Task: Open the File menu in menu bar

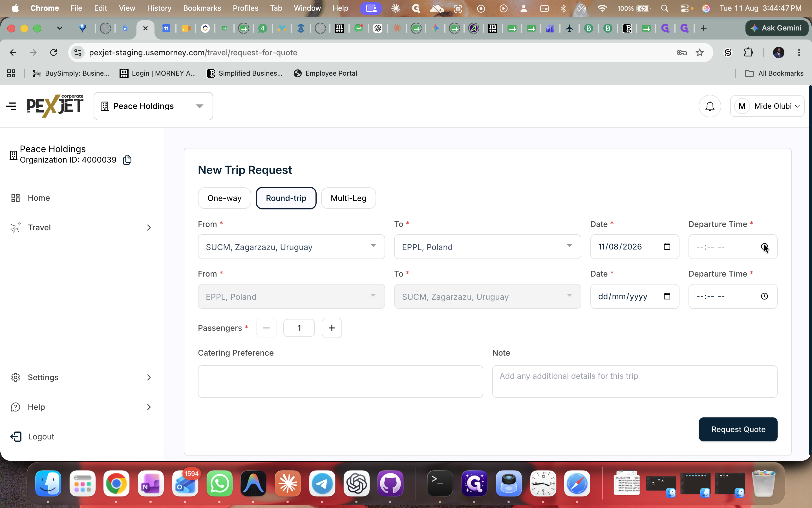Action: [76, 8]
